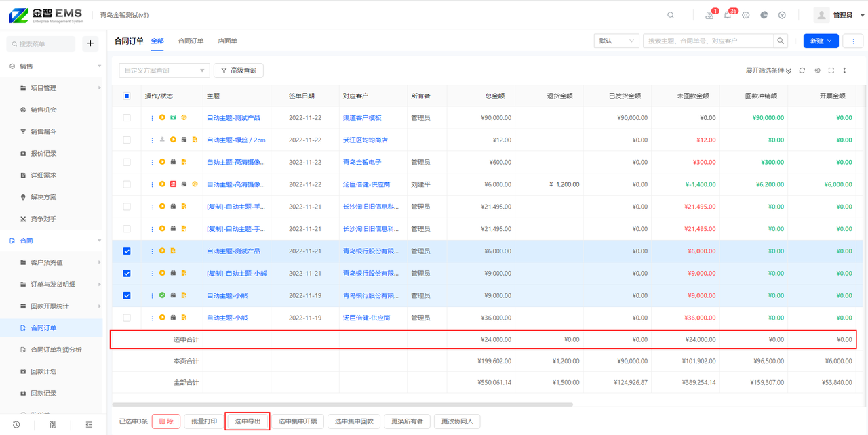Viewport: 868px width, 435px height.
Task: Open 销售机会 in sidebar
Action: 43,110
